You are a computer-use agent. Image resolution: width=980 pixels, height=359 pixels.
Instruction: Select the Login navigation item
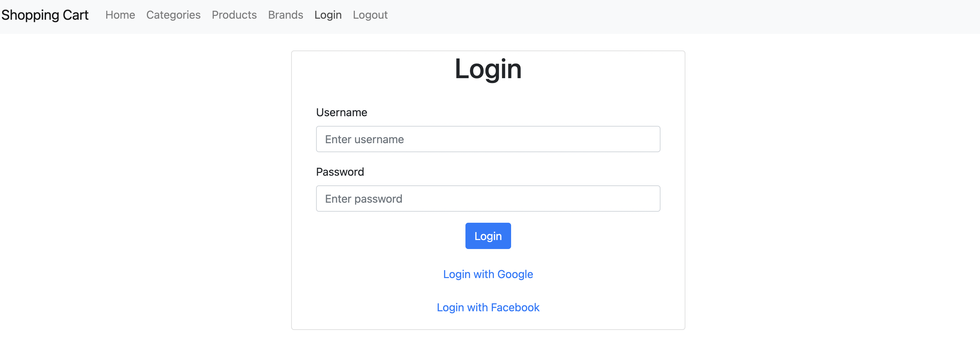(328, 15)
